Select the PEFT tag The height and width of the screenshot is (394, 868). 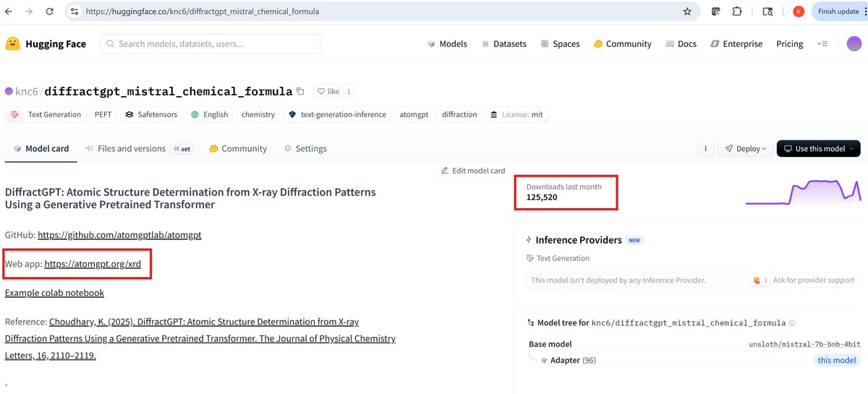(103, 114)
